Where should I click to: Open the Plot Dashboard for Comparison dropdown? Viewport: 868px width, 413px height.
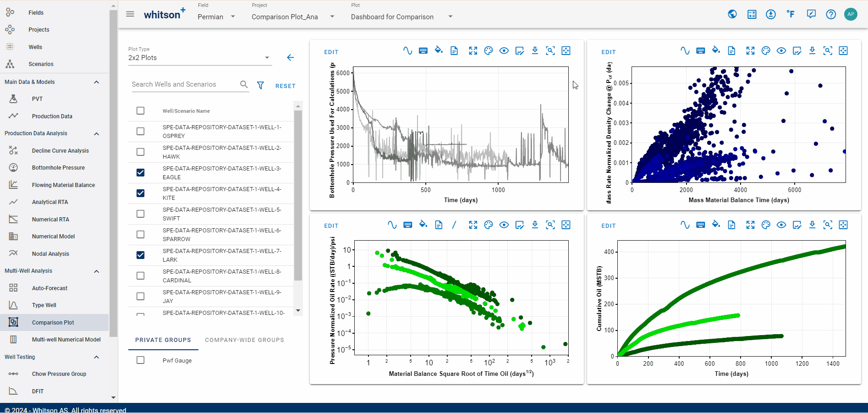click(402, 17)
